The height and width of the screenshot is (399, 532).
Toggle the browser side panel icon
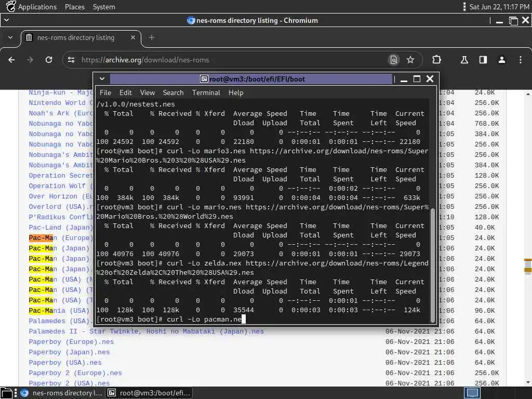[x=483, y=60]
